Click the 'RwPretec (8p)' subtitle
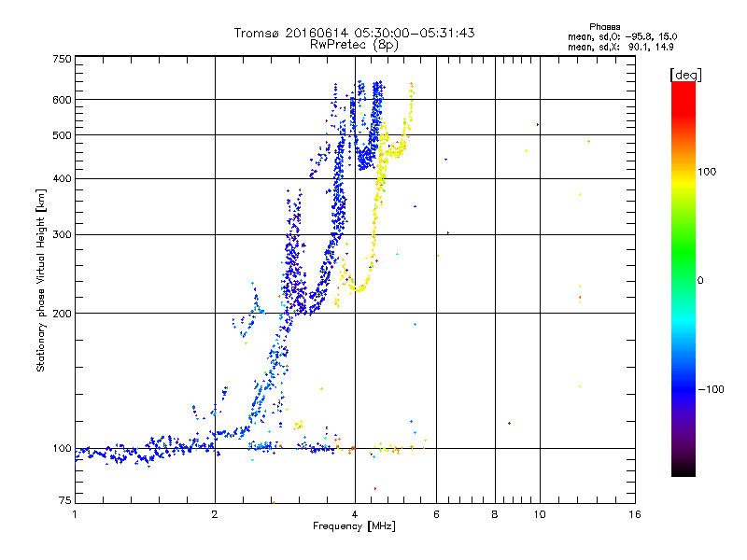This screenshot has height=560, width=747. (x=354, y=45)
